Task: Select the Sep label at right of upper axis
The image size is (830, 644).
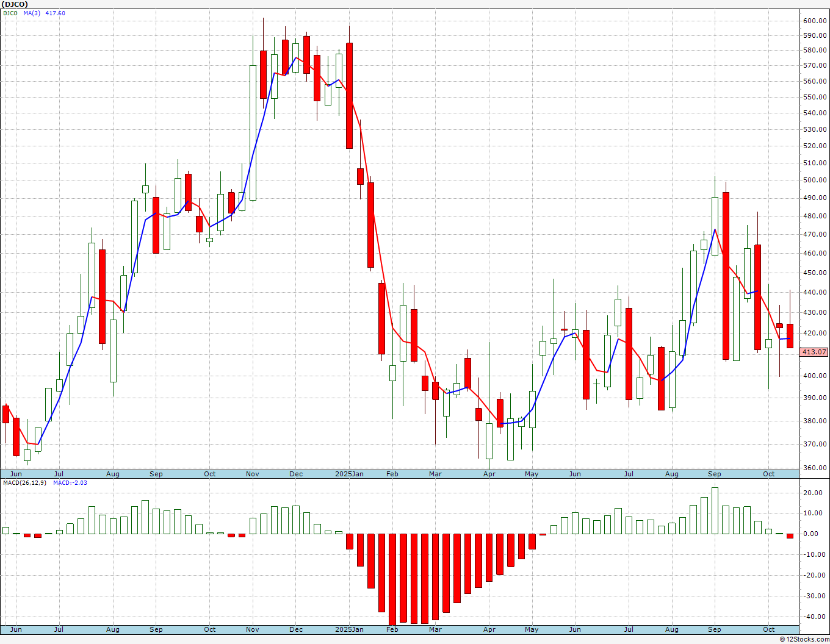Action: [x=715, y=474]
